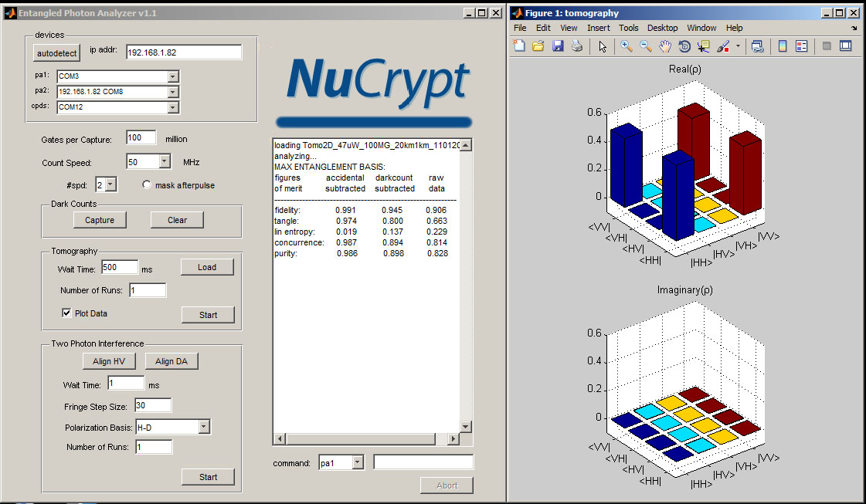Open the Polarization Basis dropdown

coord(202,426)
